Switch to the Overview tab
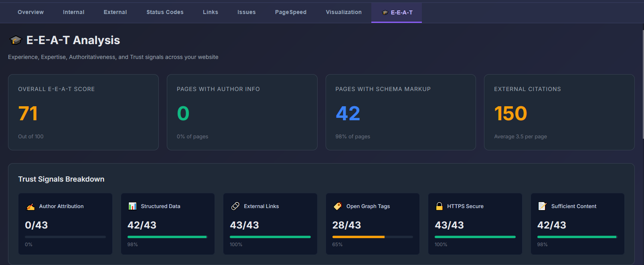This screenshot has height=265, width=644. coord(30,12)
